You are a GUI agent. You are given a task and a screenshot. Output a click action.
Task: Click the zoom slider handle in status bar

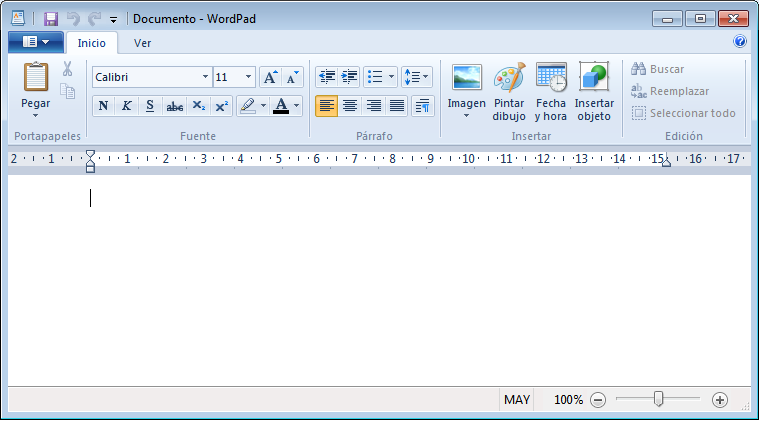[658, 399]
